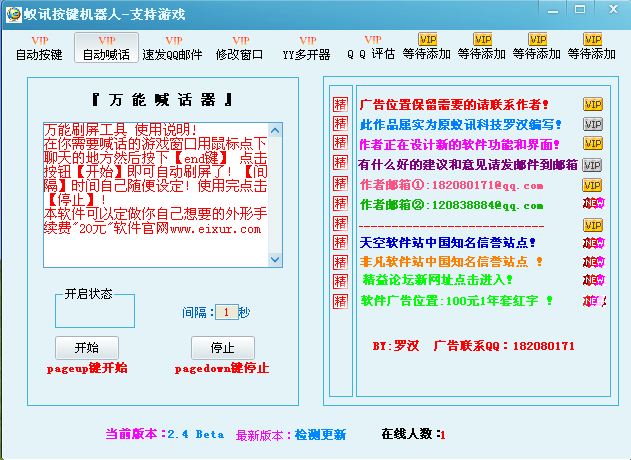Select the 修改窗口 tab
631x460 pixels.
click(x=240, y=48)
